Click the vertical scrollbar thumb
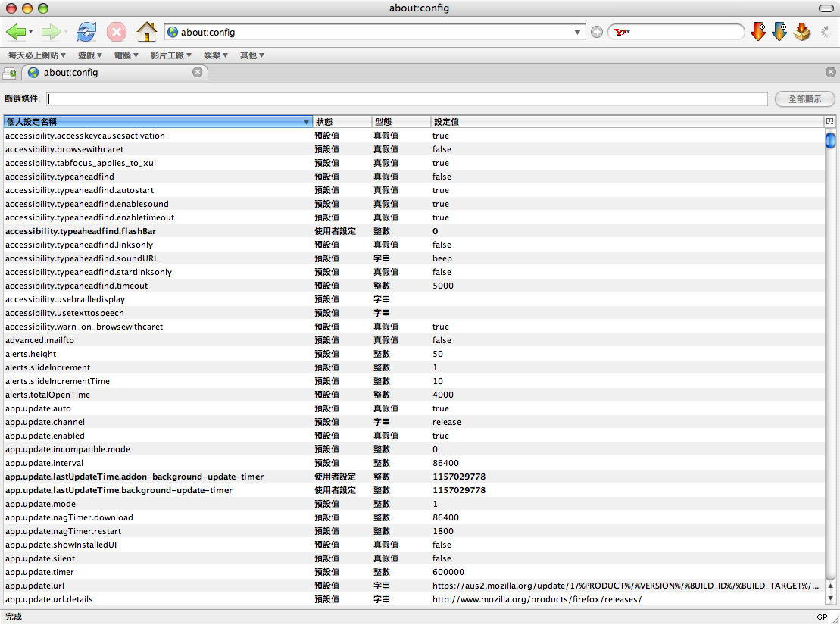 (830, 140)
